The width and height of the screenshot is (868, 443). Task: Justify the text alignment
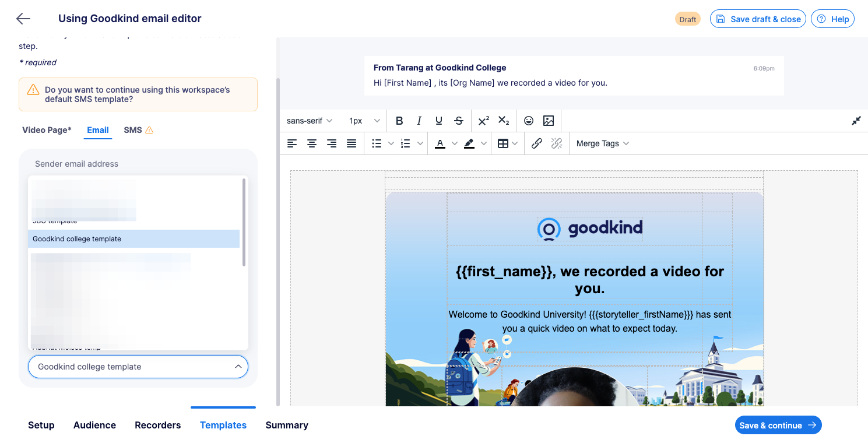pyautogui.click(x=352, y=143)
